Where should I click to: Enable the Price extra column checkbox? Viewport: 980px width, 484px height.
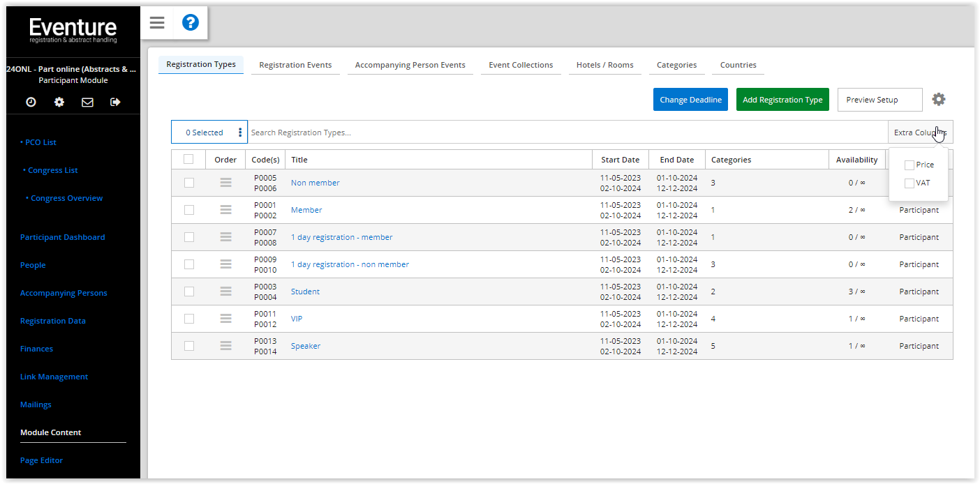pyautogui.click(x=910, y=165)
